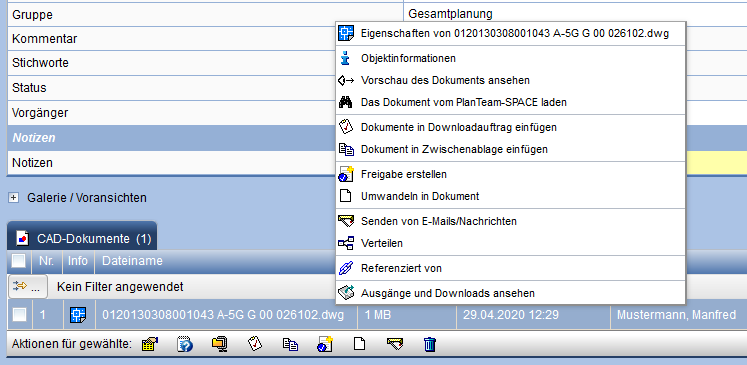
Task: Click the copy to clipboard icon in the actions bar
Action: click(290, 344)
